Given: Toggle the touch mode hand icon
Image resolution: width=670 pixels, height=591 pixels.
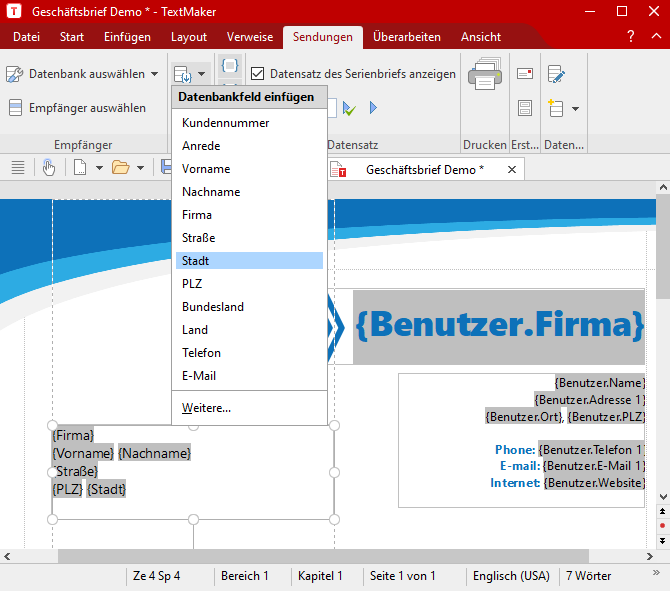Looking at the screenshot, I should click(x=49, y=168).
